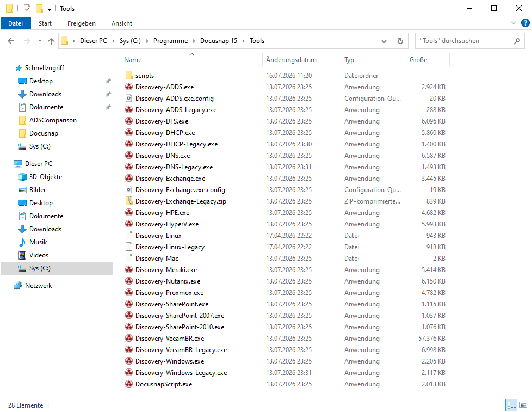Screen dimensions: 532x412
Task: Go up one folder level arrow
Action: coord(51,41)
